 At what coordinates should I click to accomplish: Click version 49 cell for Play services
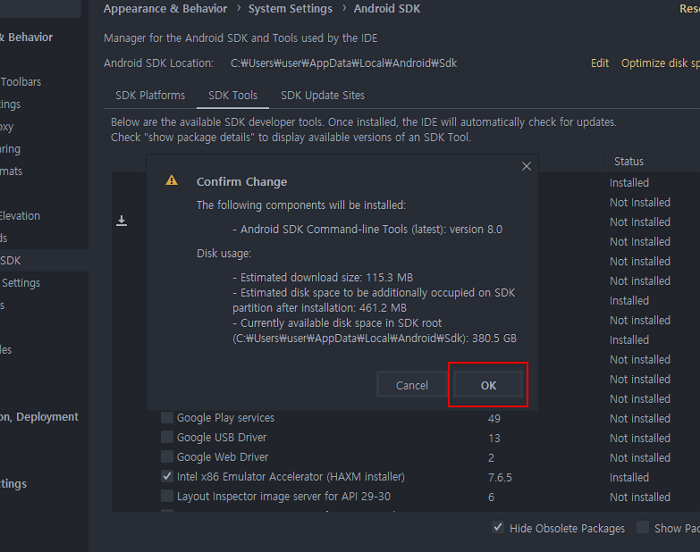(494, 418)
